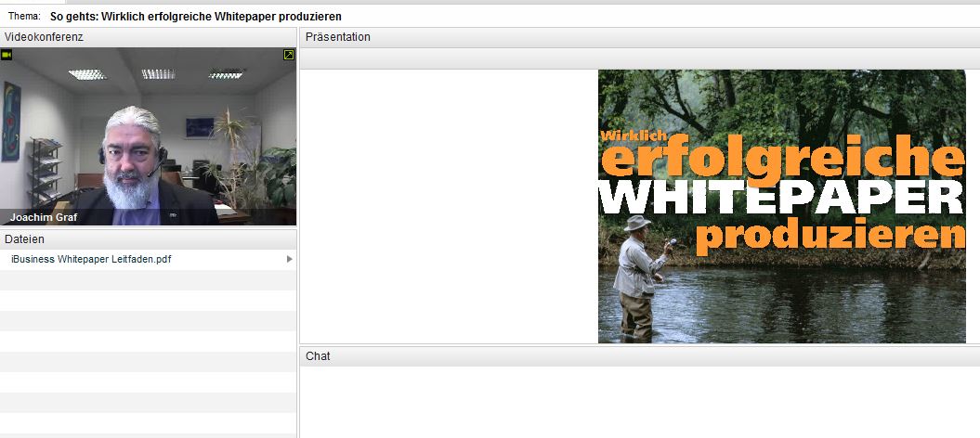This screenshot has width=980, height=438.
Task: Open the arrow beside iBusiness Whitepaper Leitfaden.pdf
Action: tap(290, 259)
